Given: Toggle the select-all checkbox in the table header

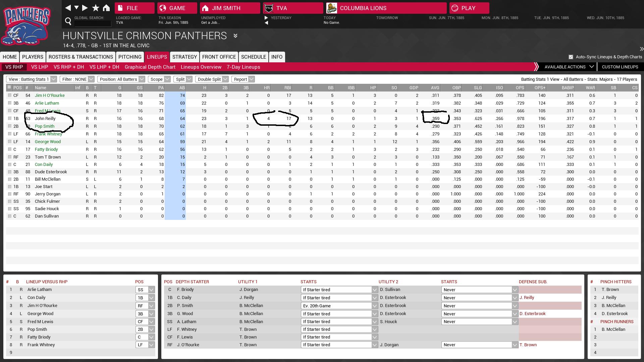Looking at the screenshot, I should pos(9,87).
